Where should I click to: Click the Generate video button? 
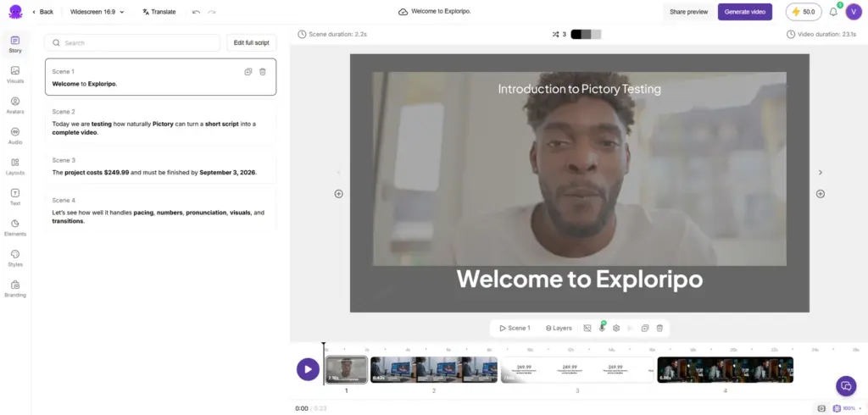pyautogui.click(x=744, y=12)
